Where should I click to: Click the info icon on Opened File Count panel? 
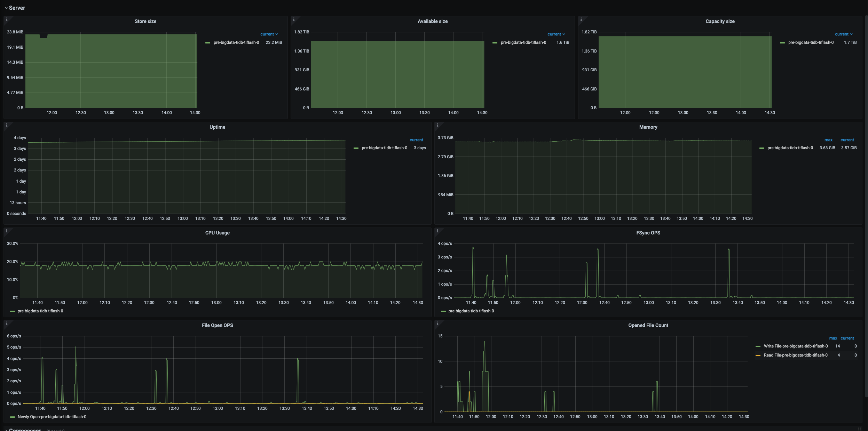pos(437,324)
